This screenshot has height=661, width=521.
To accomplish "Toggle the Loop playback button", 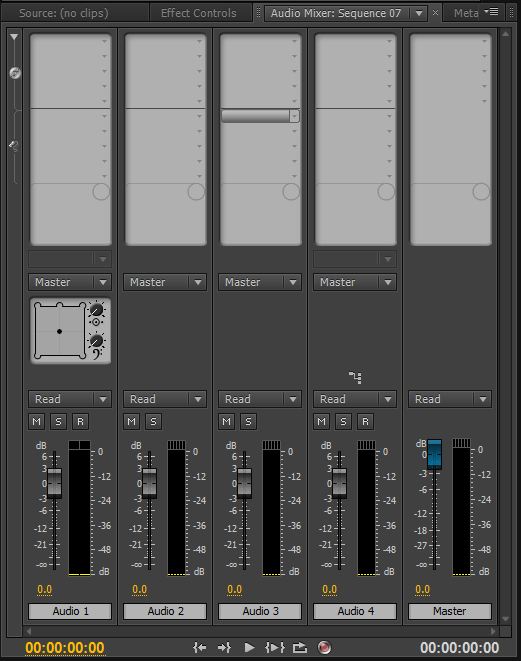I will [x=300, y=647].
